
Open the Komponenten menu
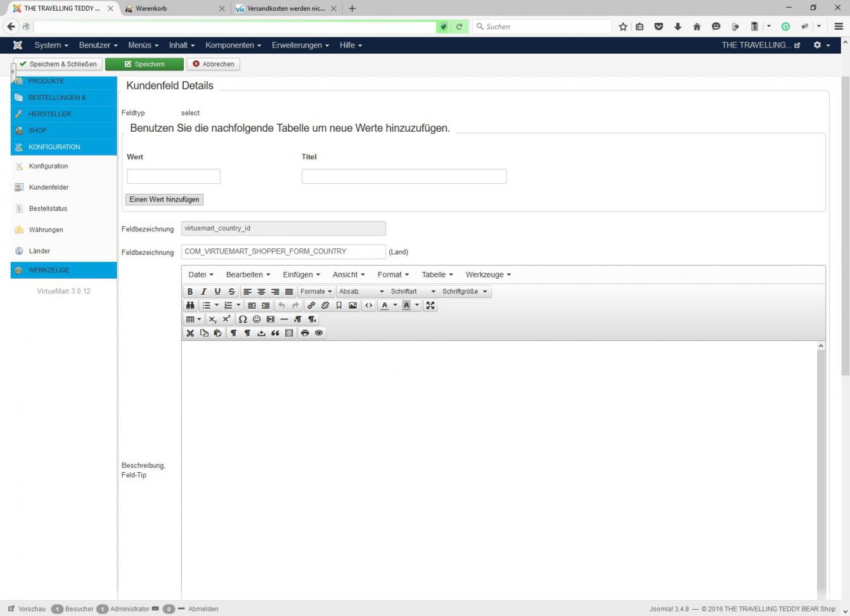click(x=233, y=45)
